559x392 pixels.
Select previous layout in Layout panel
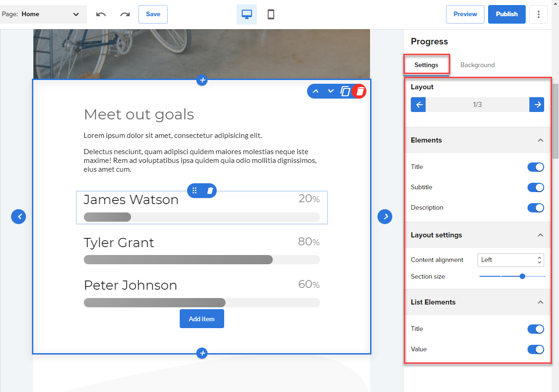[x=418, y=105]
